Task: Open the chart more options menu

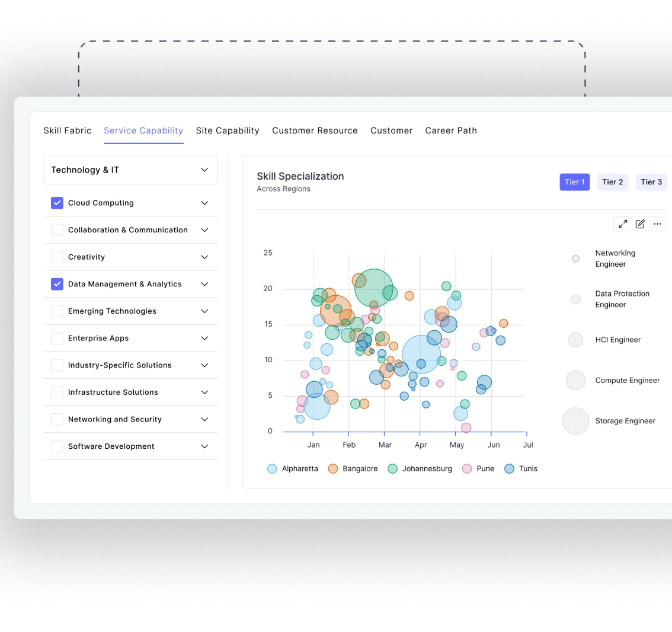Action: (x=657, y=224)
